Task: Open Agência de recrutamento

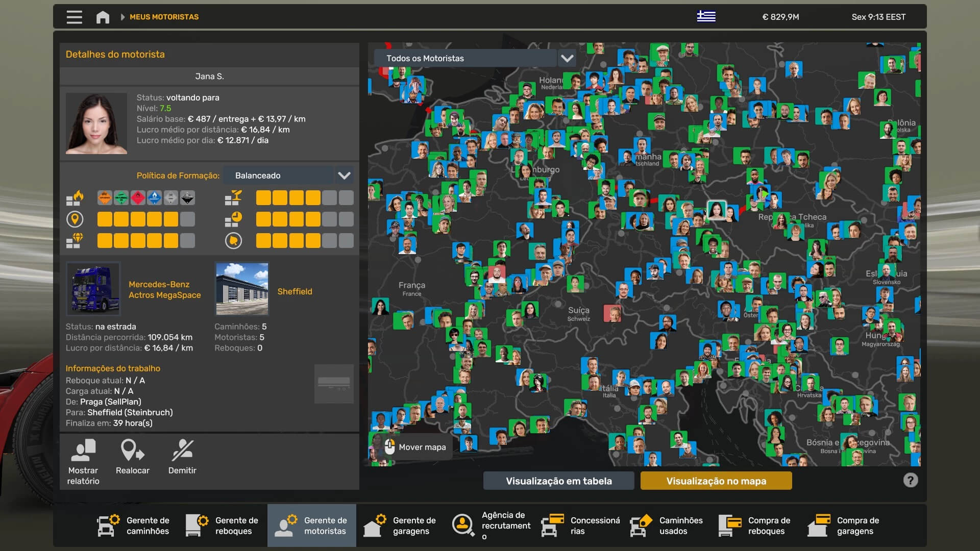Action: tap(491, 525)
